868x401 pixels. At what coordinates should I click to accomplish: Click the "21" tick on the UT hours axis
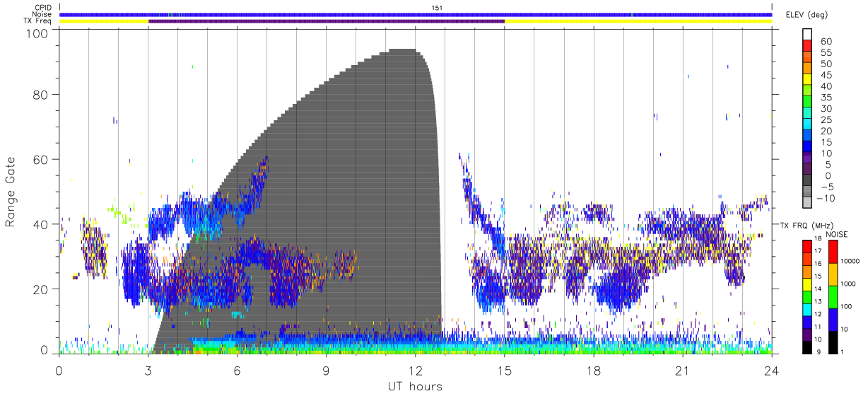(x=682, y=371)
